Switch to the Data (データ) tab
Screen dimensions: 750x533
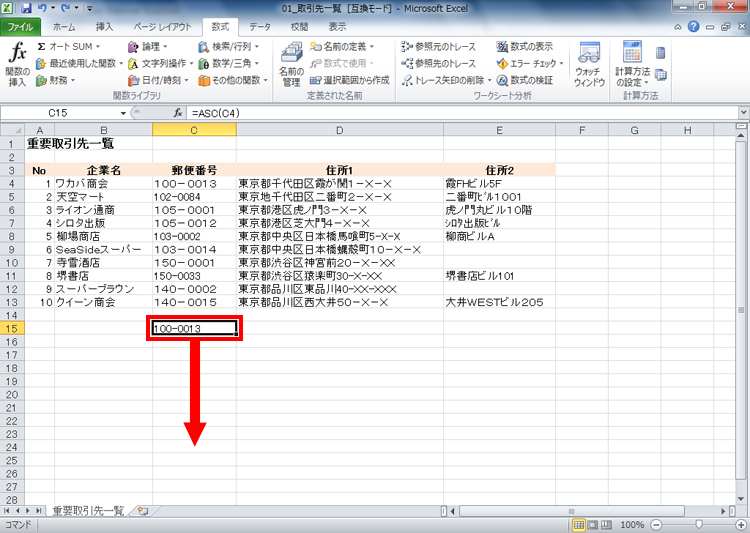pos(260,27)
